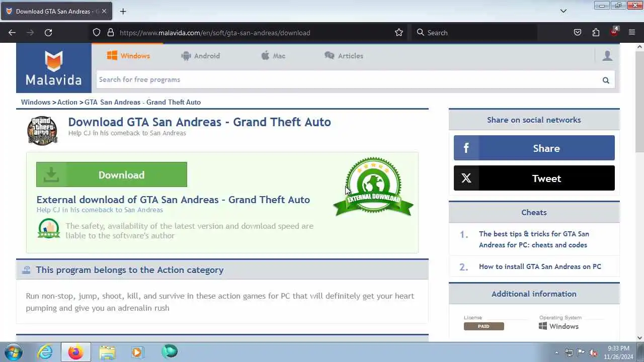The image size is (644, 362).
Task: Click the External download of GTA heading
Action: pyautogui.click(x=173, y=200)
